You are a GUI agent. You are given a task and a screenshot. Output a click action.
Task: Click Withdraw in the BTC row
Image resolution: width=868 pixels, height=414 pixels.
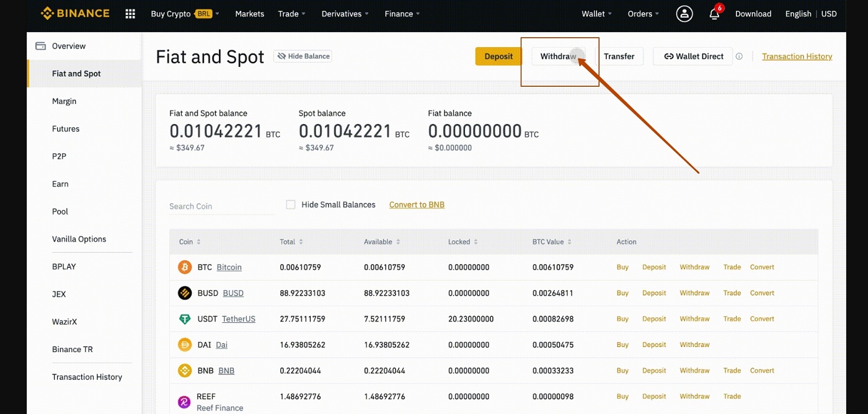coord(694,267)
